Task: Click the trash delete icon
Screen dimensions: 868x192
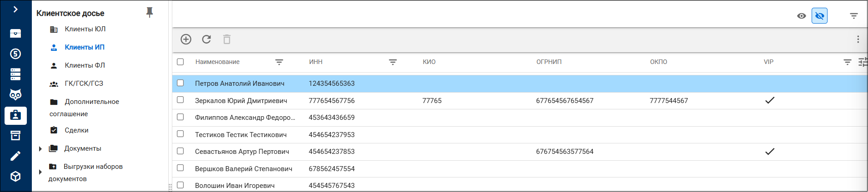Action: pos(227,39)
